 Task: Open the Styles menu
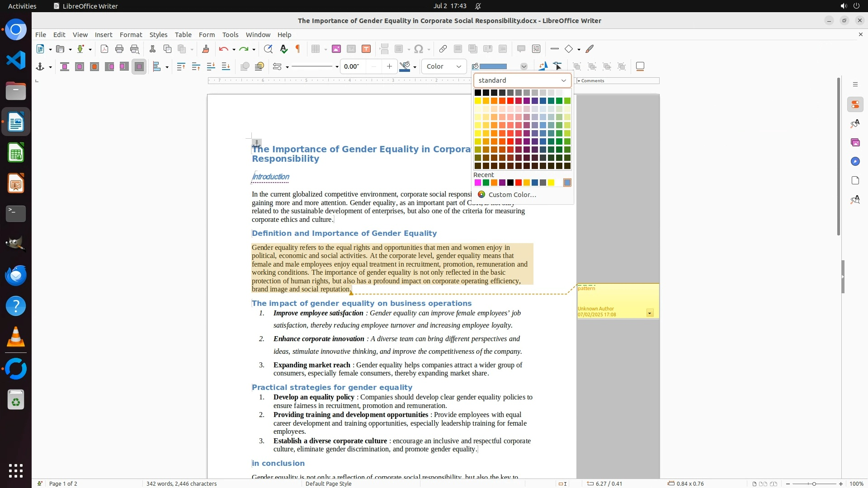[158, 35]
